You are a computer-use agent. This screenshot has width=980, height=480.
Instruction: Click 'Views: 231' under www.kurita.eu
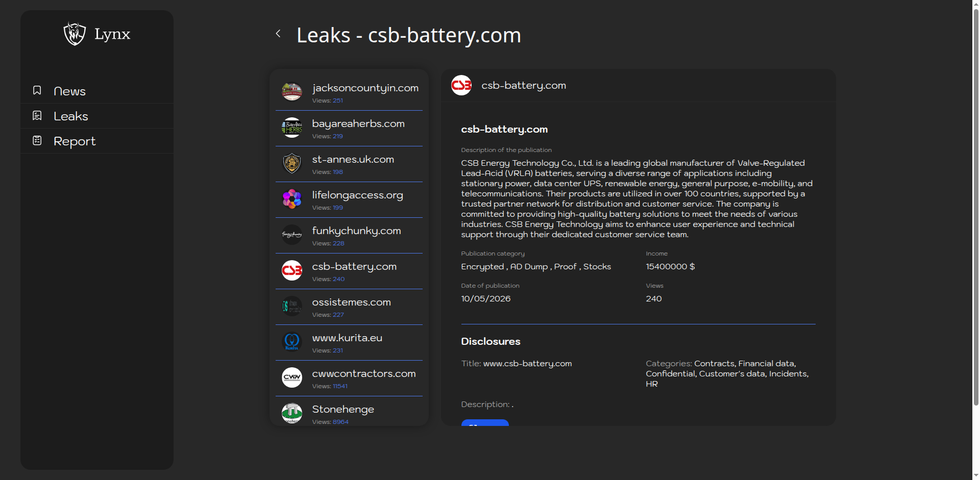tap(328, 350)
